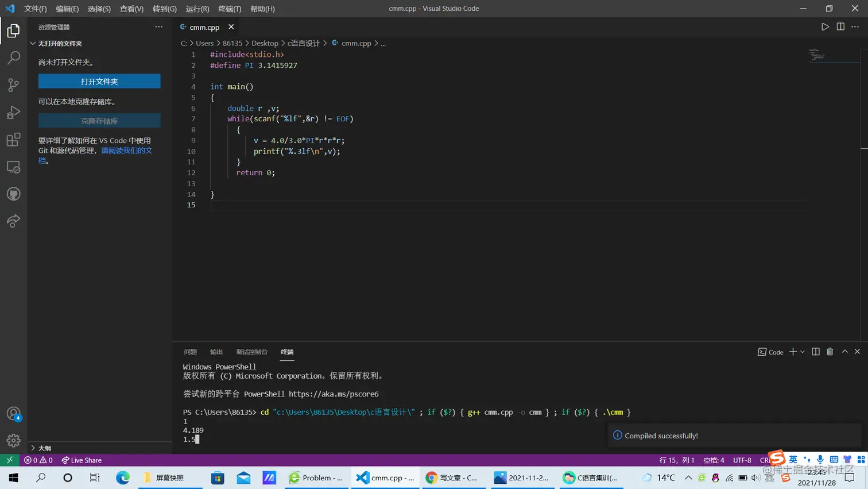Change indentation via 空格: 4
Screen dimensions: 868x489
pos(714,460)
